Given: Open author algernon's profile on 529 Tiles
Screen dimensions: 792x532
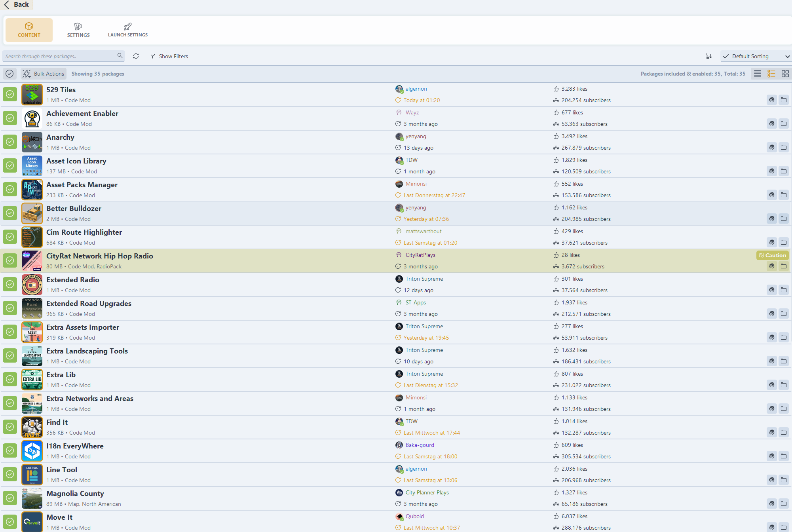Looking at the screenshot, I should pos(416,89).
